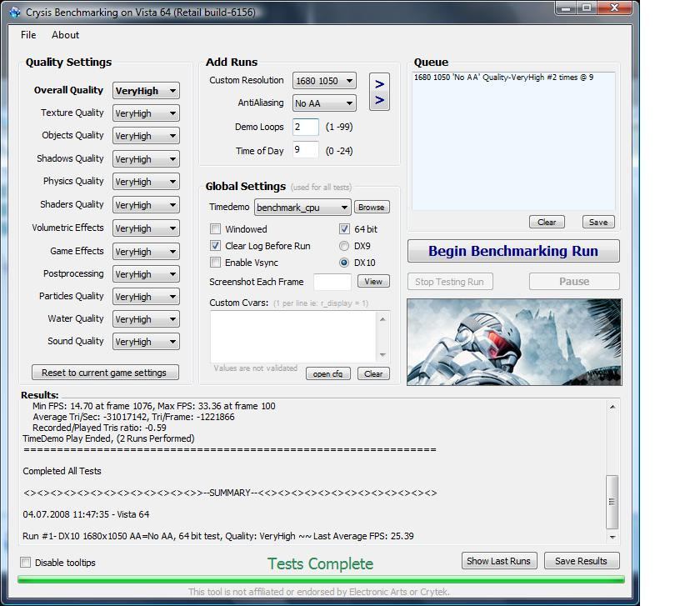The width and height of the screenshot is (700, 606).
Task: Click Reset to current game settings
Action: coord(105,373)
